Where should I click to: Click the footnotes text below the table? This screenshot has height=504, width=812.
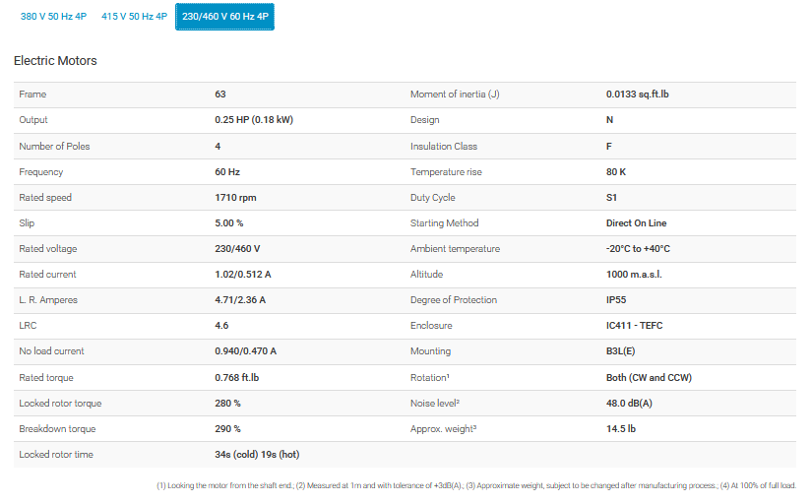pyautogui.click(x=475, y=485)
